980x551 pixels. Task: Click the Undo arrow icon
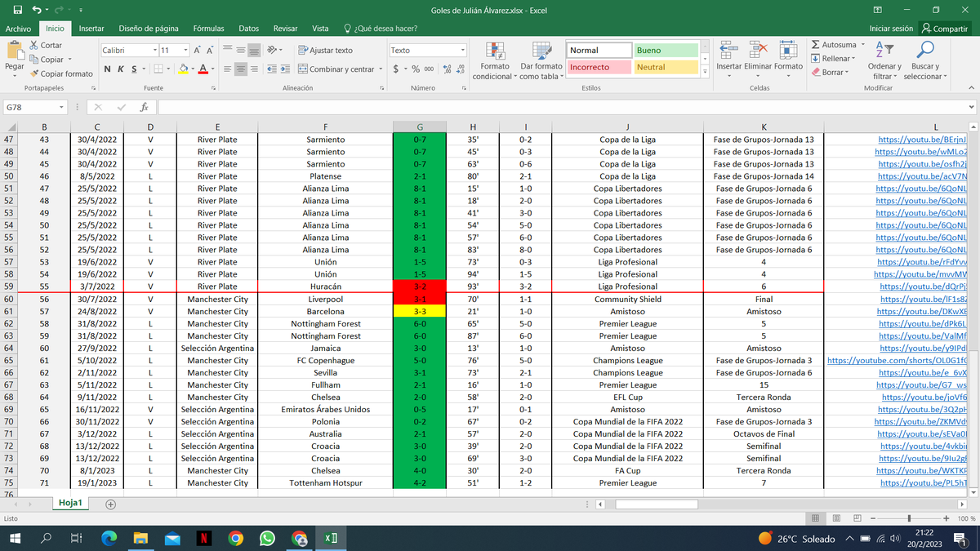point(37,10)
